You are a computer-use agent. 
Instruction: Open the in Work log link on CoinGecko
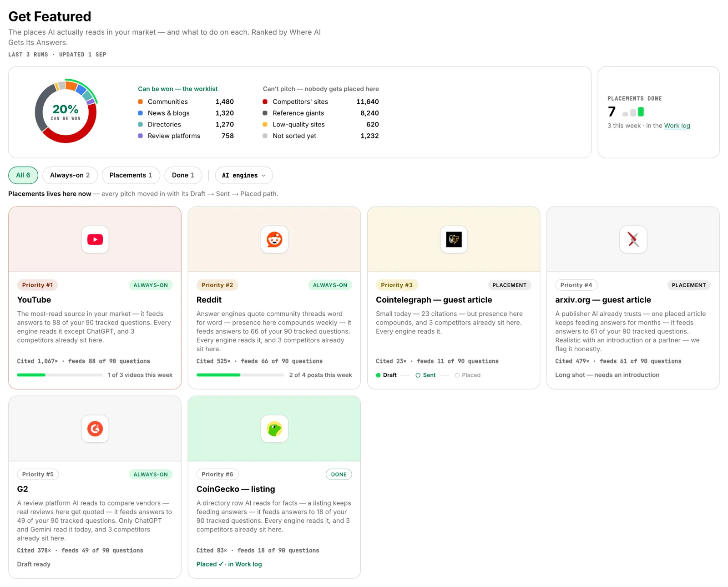tap(245, 564)
